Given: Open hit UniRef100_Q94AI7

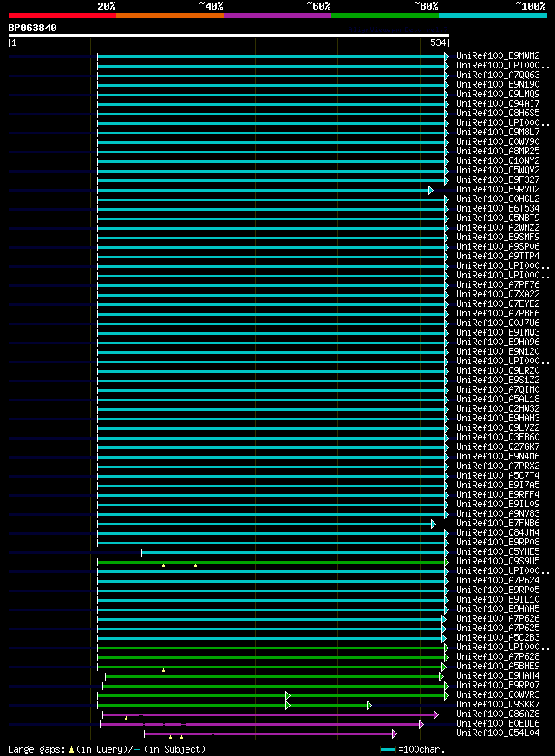Looking at the screenshot, I should point(498,104).
